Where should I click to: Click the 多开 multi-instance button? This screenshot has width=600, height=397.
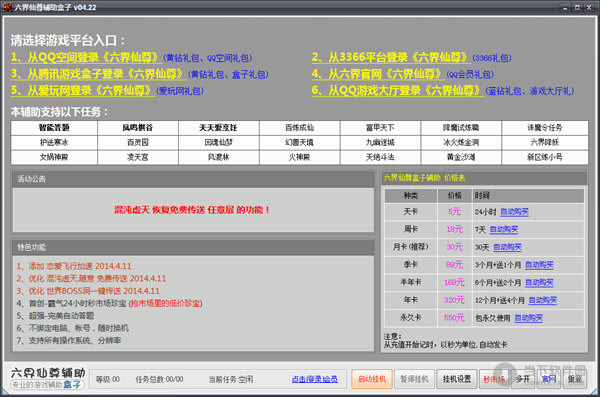coord(523,379)
